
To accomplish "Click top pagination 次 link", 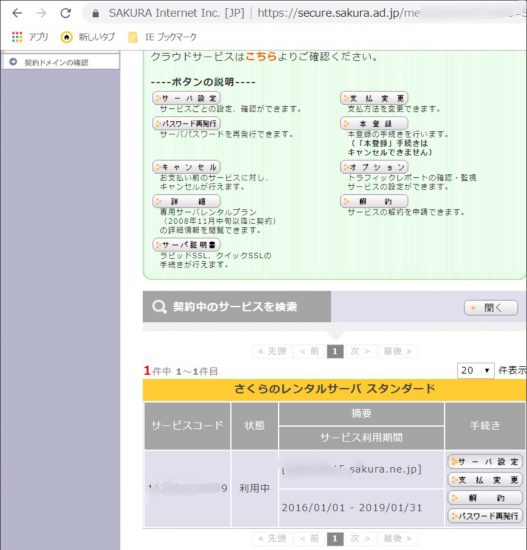I will coord(360,351).
